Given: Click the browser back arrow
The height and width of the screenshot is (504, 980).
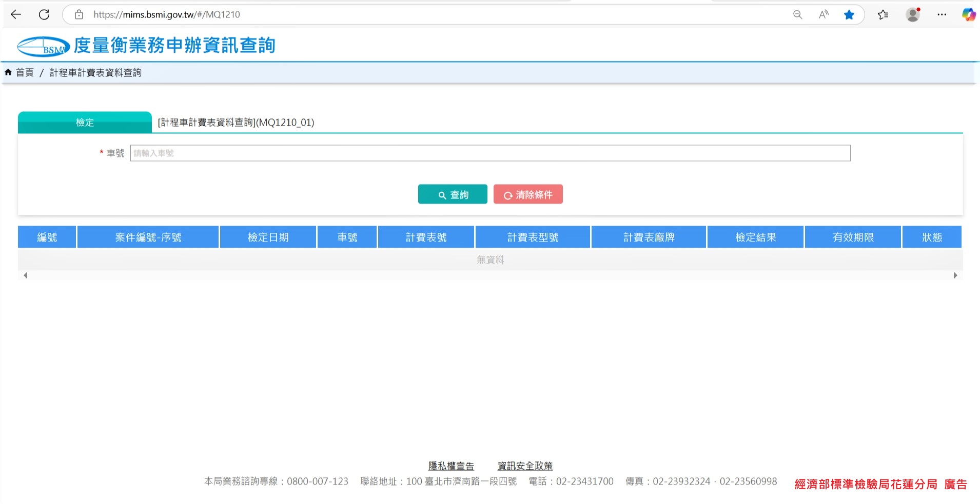Looking at the screenshot, I should [16, 14].
